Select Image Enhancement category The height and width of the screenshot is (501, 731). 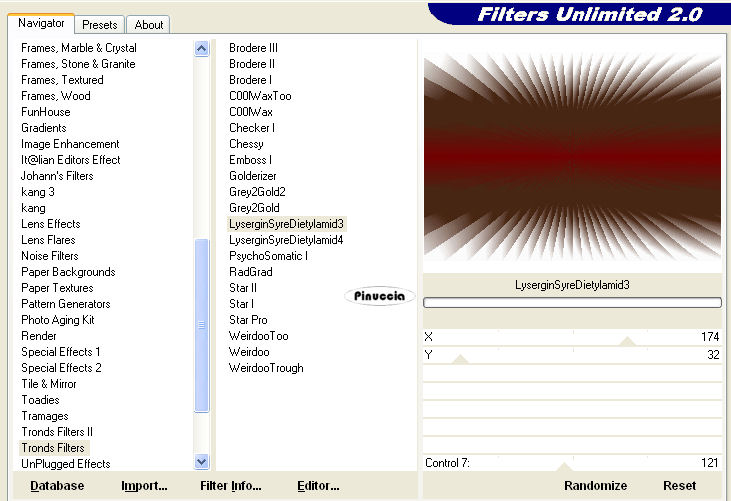(x=70, y=144)
